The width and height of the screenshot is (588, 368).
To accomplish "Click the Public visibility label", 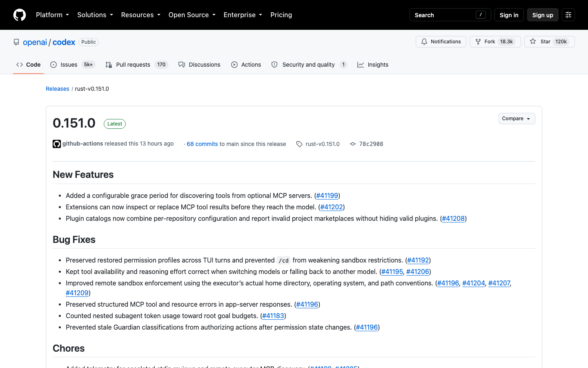I will coord(89,42).
